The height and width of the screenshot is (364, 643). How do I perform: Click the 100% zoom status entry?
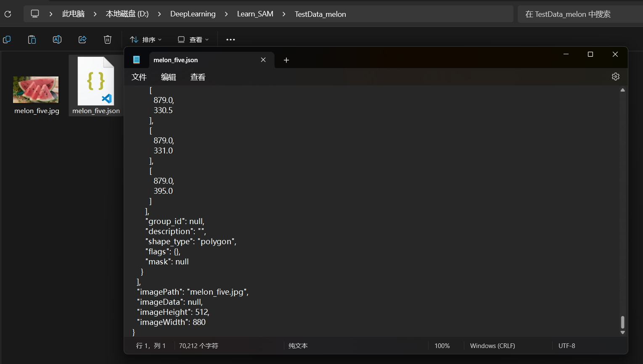tap(442, 346)
